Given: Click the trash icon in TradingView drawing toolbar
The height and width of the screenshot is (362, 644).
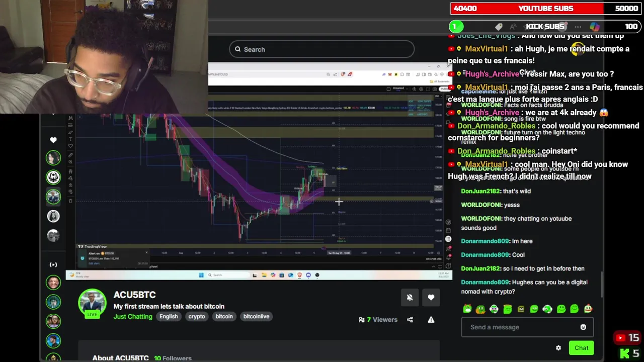Looking at the screenshot, I should tap(70, 201).
